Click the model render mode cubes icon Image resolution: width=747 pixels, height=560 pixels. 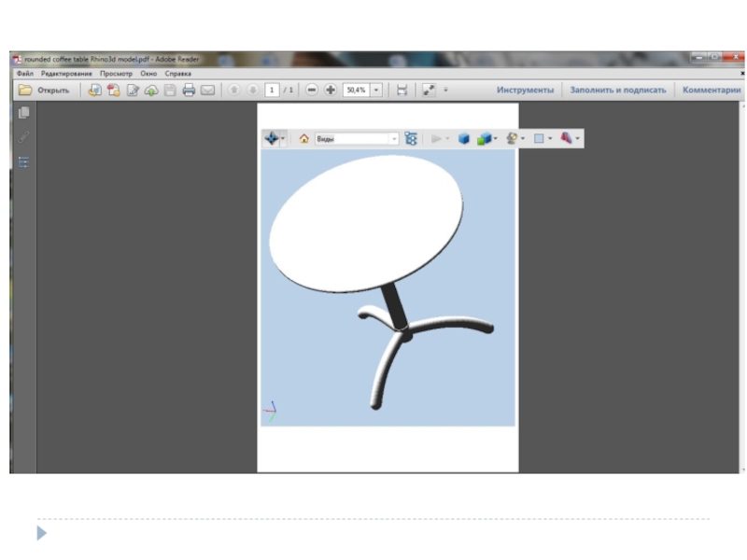[484, 138]
